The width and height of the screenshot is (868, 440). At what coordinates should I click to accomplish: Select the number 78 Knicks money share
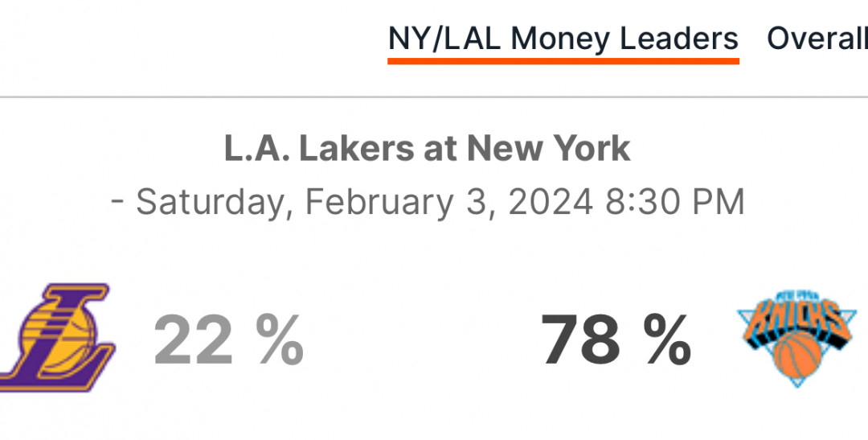(579, 339)
